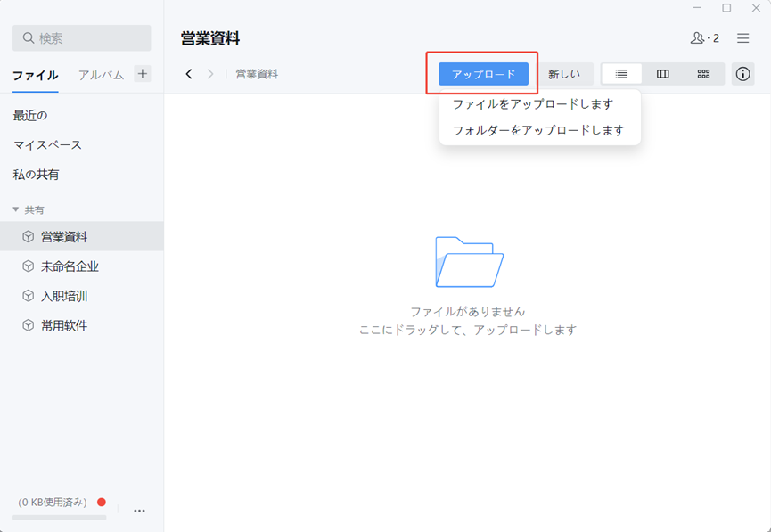
Task: Choose フォルダーをアップロードします from menu
Action: (537, 130)
